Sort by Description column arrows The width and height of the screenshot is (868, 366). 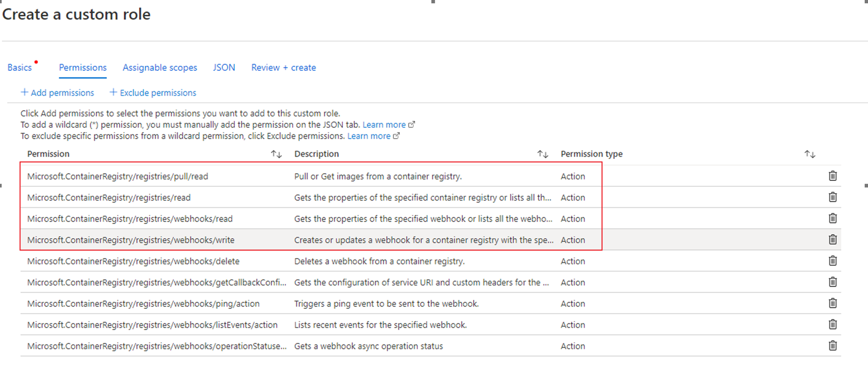coord(543,154)
